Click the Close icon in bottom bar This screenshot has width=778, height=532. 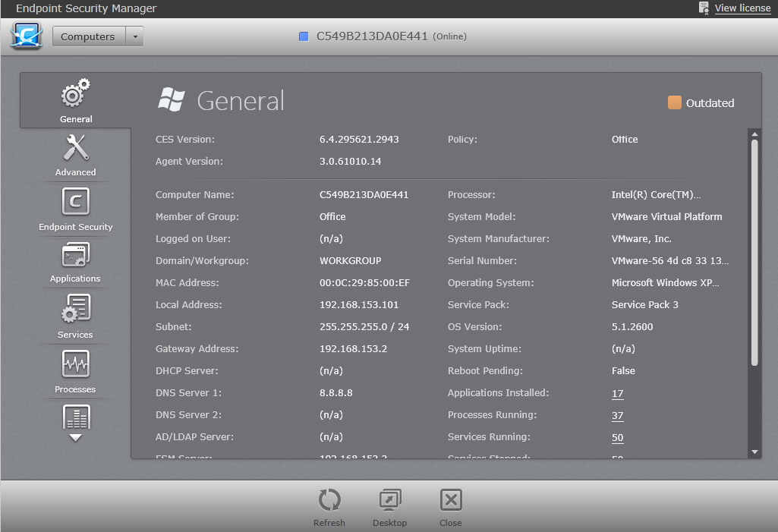pyautogui.click(x=450, y=501)
